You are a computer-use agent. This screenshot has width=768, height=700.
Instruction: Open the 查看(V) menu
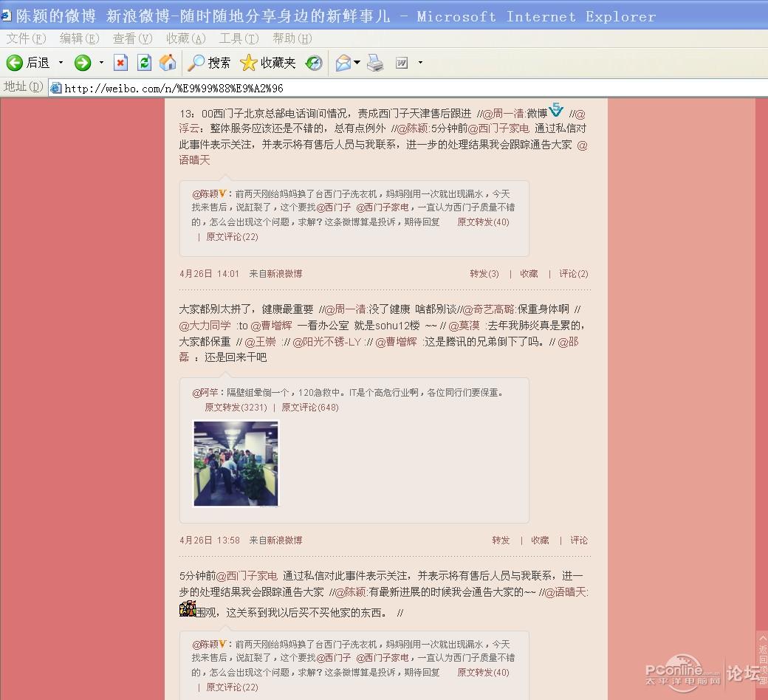coord(132,38)
